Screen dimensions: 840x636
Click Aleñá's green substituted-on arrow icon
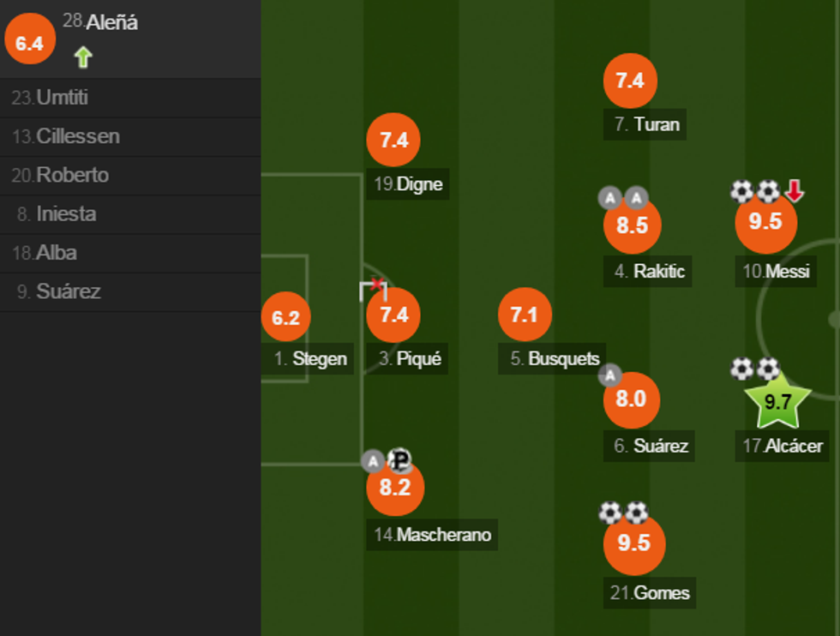coord(82,57)
